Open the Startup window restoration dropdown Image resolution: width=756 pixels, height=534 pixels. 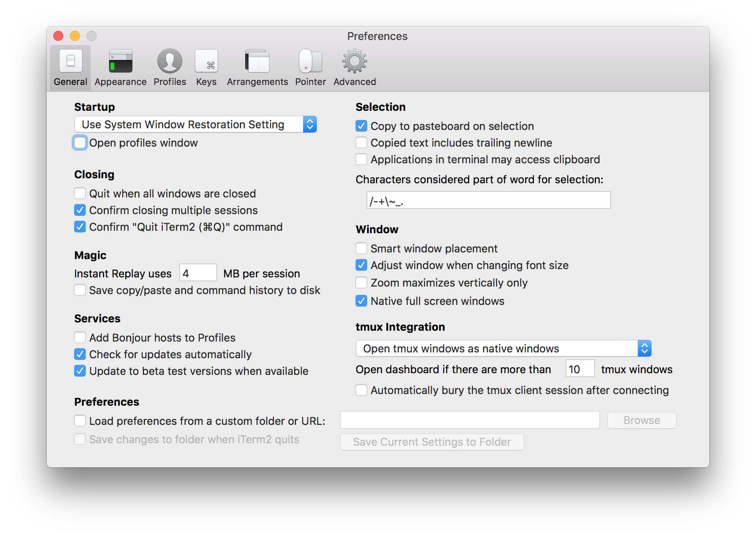click(196, 124)
